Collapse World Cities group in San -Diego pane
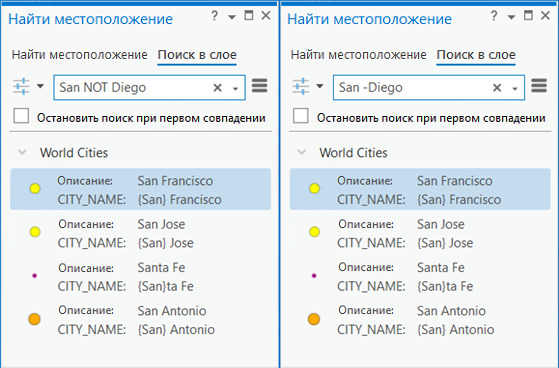 [302, 153]
